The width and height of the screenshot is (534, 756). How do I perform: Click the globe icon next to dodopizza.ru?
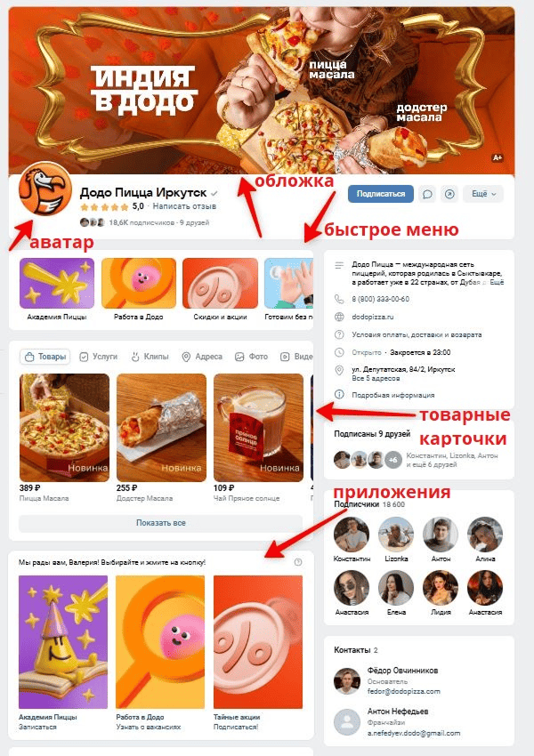[339, 317]
